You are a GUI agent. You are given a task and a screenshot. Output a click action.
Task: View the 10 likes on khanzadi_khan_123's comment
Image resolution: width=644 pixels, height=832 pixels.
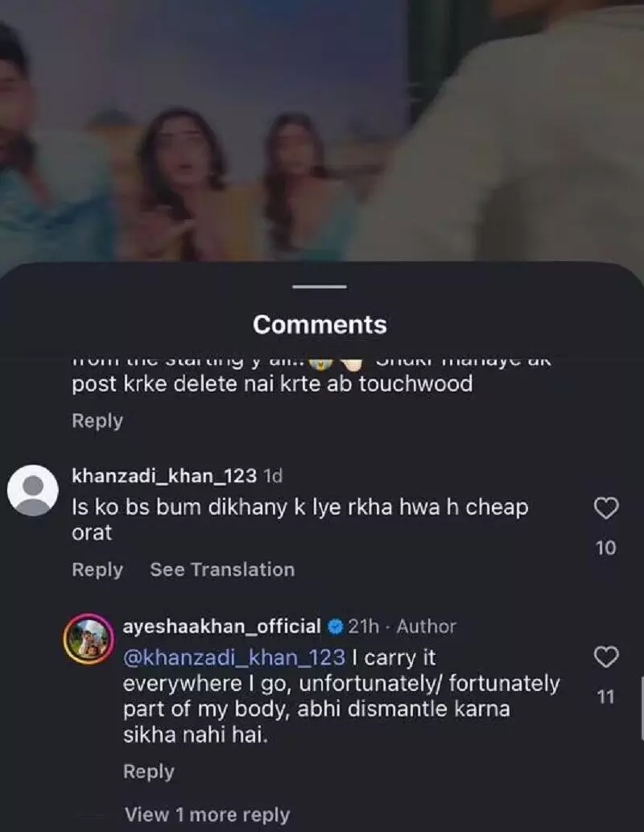(x=606, y=548)
